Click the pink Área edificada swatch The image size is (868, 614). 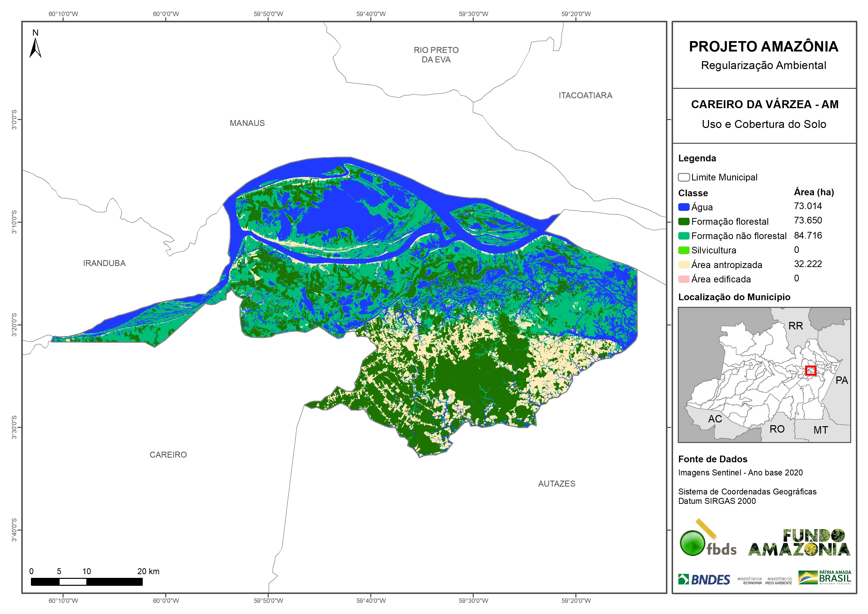[x=683, y=279]
